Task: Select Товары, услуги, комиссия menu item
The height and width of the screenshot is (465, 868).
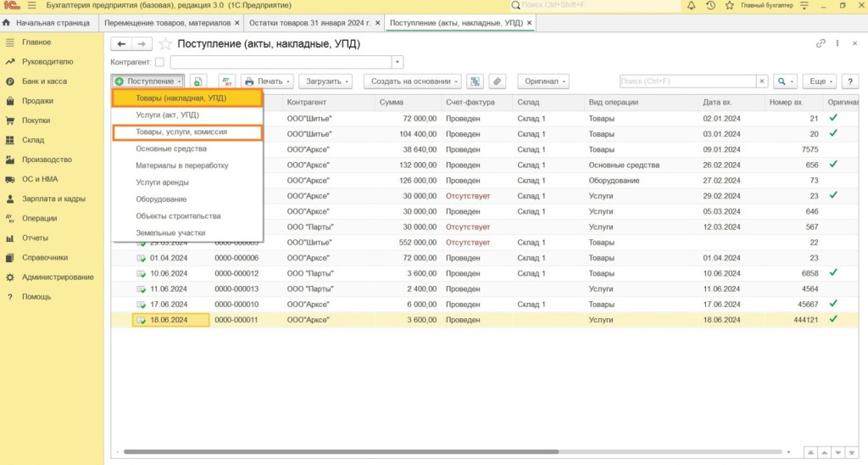Action: coord(187,132)
